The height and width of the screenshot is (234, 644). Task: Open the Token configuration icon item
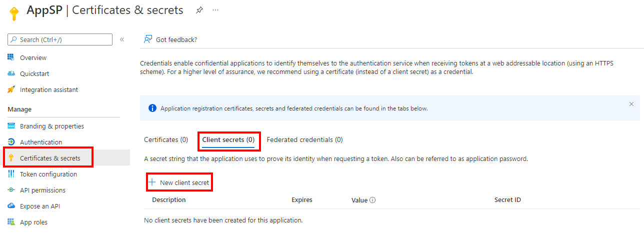[11, 174]
